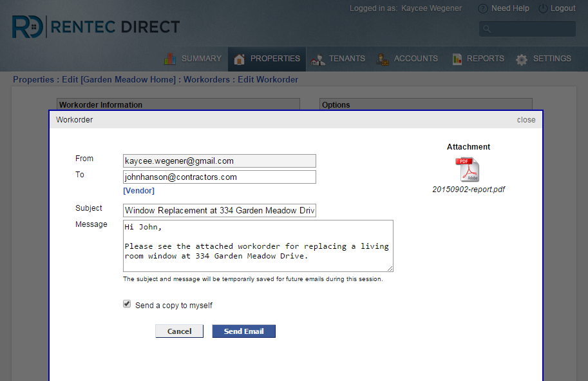Click the Summary bar chart icon
The image size is (588, 381).
coord(170,59)
